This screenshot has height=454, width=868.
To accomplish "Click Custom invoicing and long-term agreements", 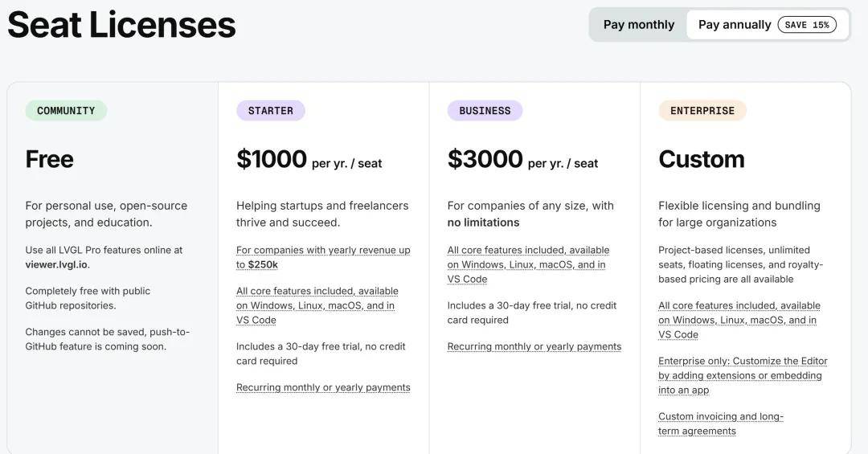I will (720, 423).
